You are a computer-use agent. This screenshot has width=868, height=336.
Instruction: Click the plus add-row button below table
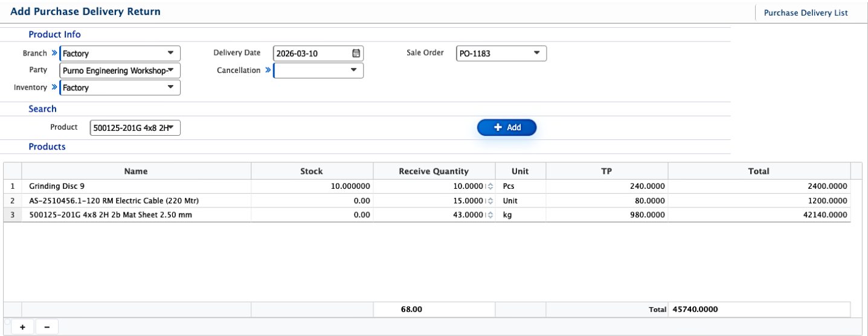(x=22, y=327)
